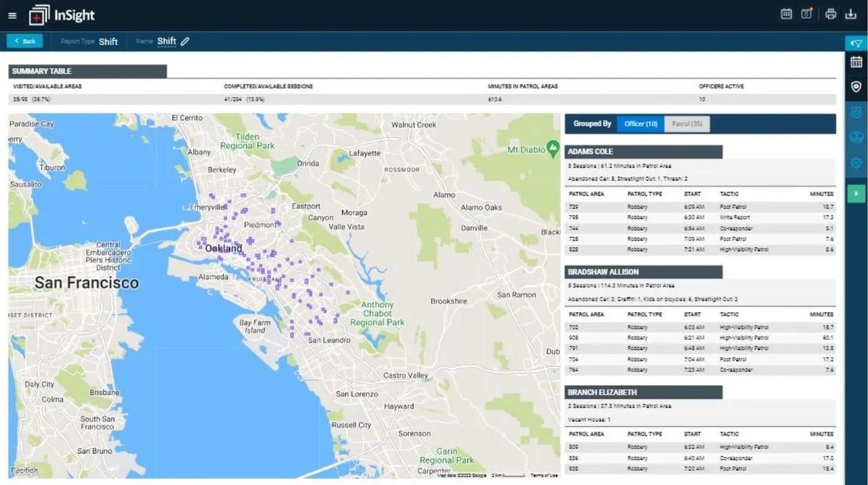Viewport: 868px width, 485px height.
Task: Select the Bradshaw Allison officer header
Action: [643, 272]
